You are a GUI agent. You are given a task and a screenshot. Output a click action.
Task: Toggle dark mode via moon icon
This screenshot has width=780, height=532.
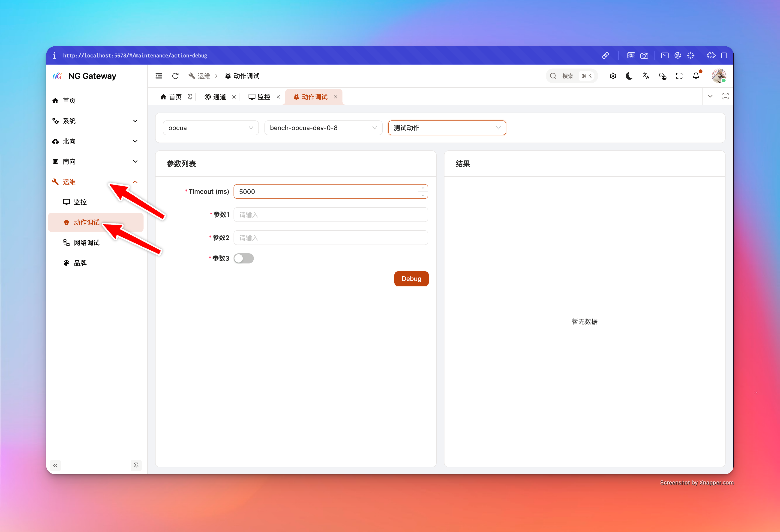click(x=629, y=76)
